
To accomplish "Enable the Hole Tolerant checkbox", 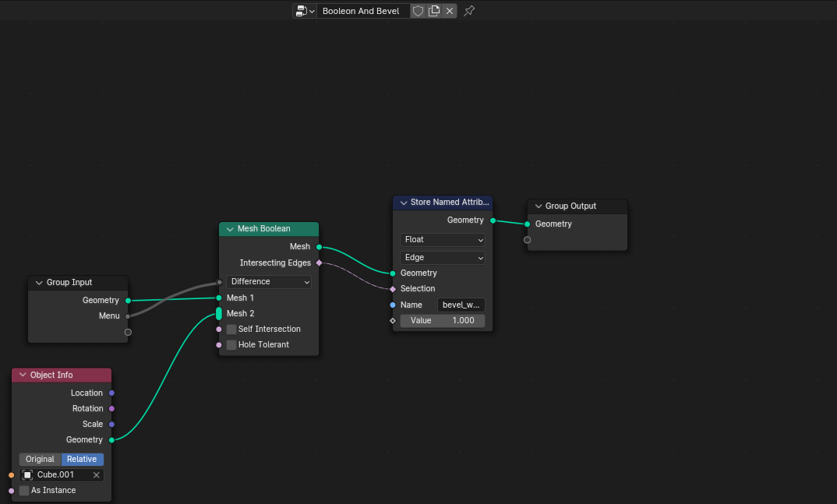I will (x=231, y=345).
